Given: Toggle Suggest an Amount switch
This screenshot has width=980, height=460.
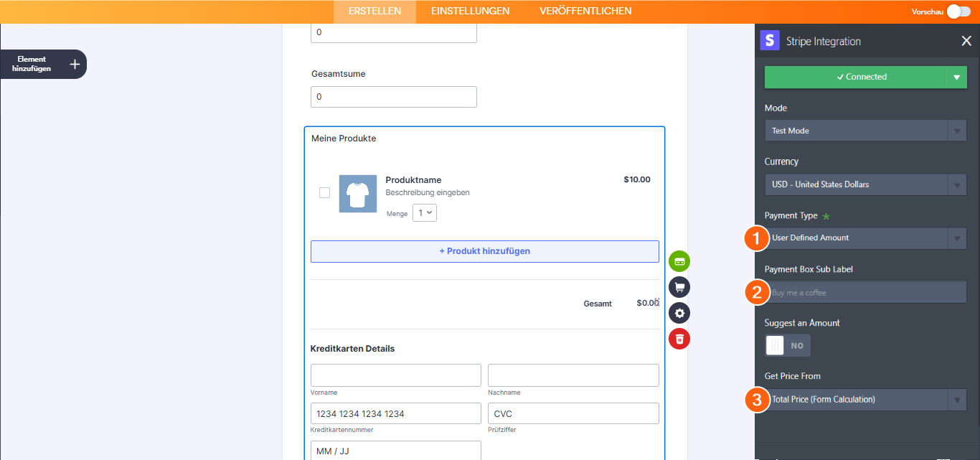Looking at the screenshot, I should pyautogui.click(x=787, y=345).
